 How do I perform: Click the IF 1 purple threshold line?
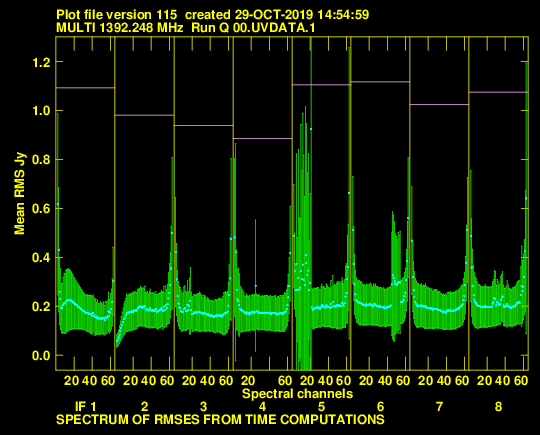(85, 88)
